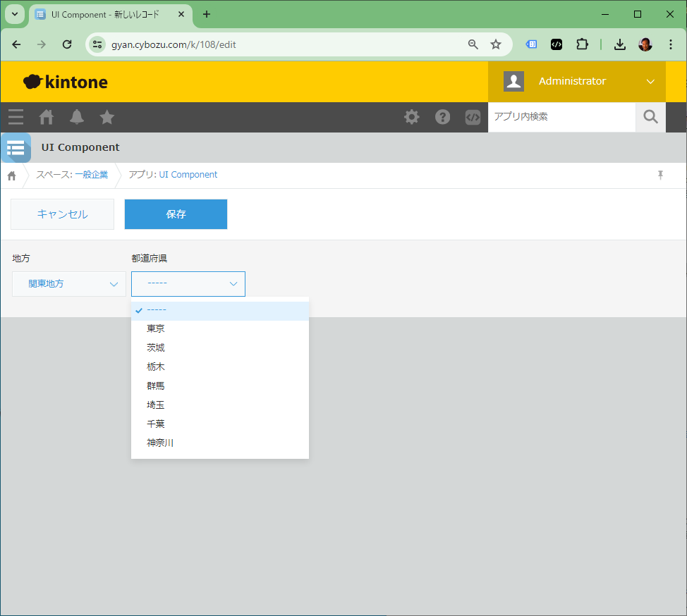
Task: Click the browser address bar URL
Action: [174, 44]
